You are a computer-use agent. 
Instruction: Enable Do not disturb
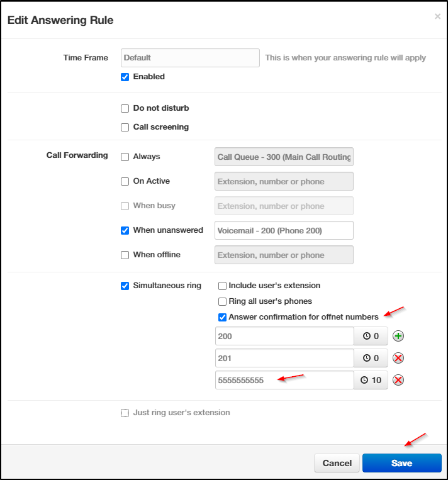(x=125, y=108)
